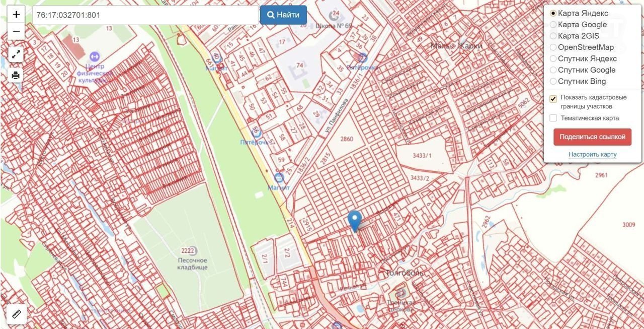Select the Пятёрочка shop icon near parcel 56
Image resolution: width=644 pixels, height=329 pixels.
[256, 133]
